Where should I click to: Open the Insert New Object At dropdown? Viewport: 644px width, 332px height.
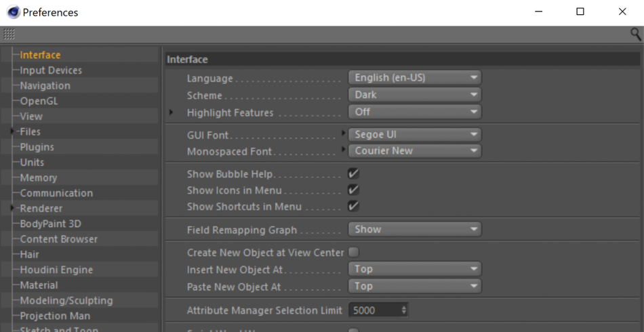click(415, 269)
